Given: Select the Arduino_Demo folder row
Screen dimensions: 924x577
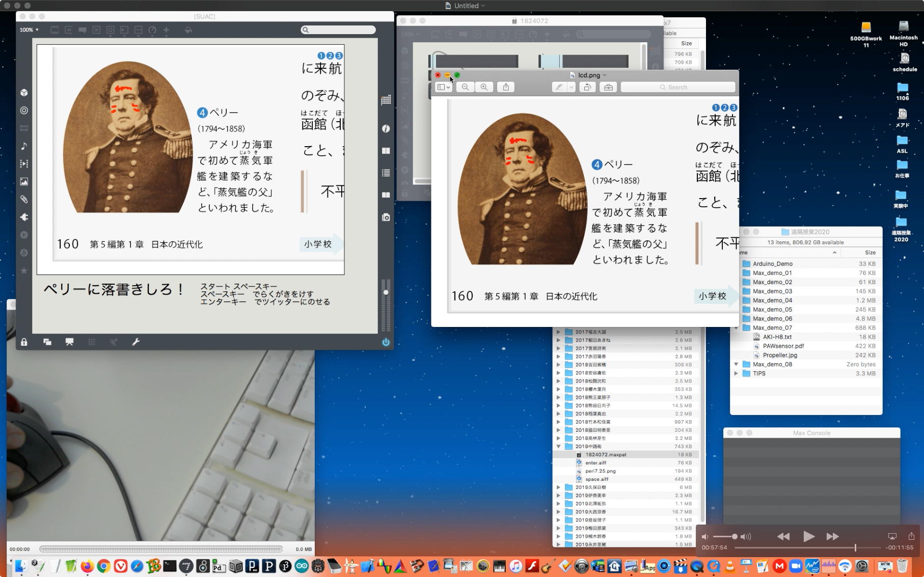Looking at the screenshot, I should pyautogui.click(x=806, y=264).
